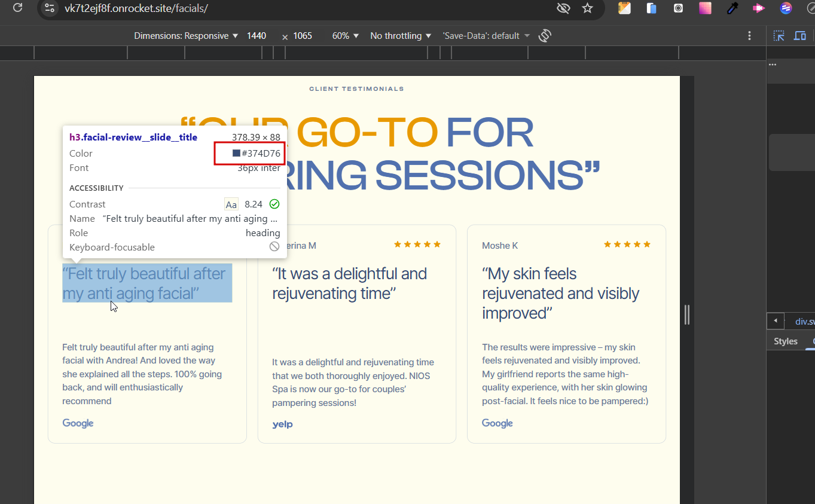This screenshot has width=815, height=504.
Task: Click the five-star rating in Moshe K card
Action: 627,245
